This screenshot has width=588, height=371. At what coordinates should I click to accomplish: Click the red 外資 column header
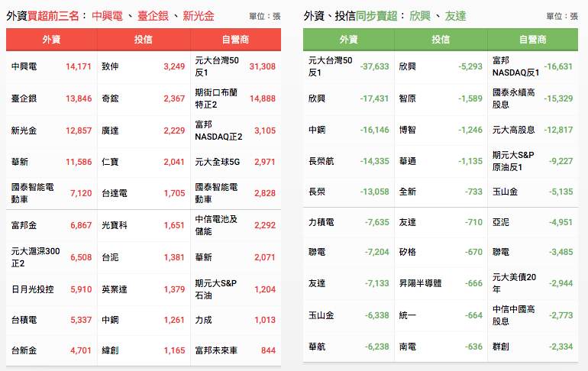51,40
